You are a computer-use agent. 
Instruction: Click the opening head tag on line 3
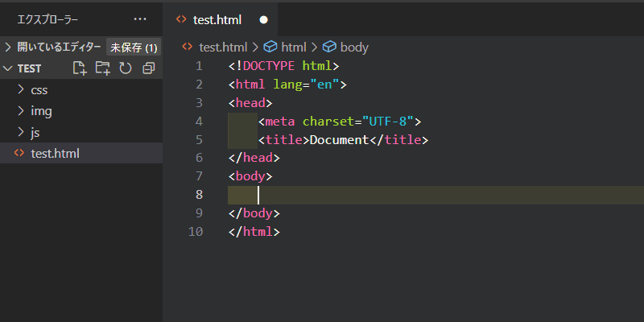coord(250,103)
